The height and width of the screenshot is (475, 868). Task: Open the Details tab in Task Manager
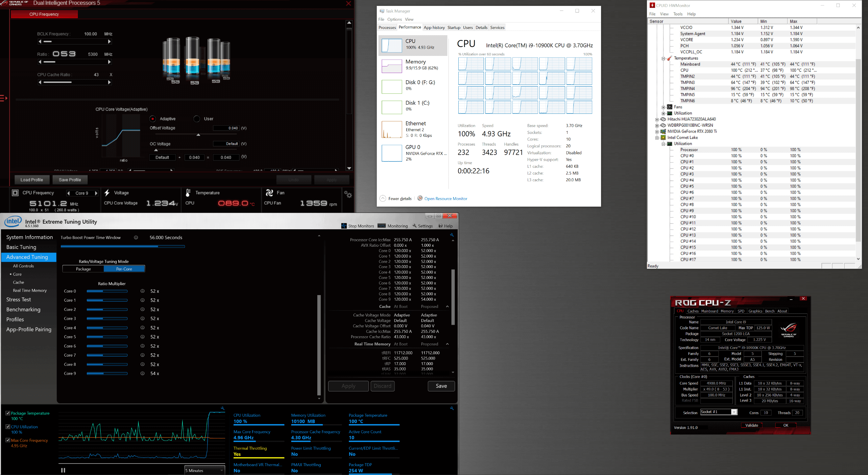click(x=481, y=27)
